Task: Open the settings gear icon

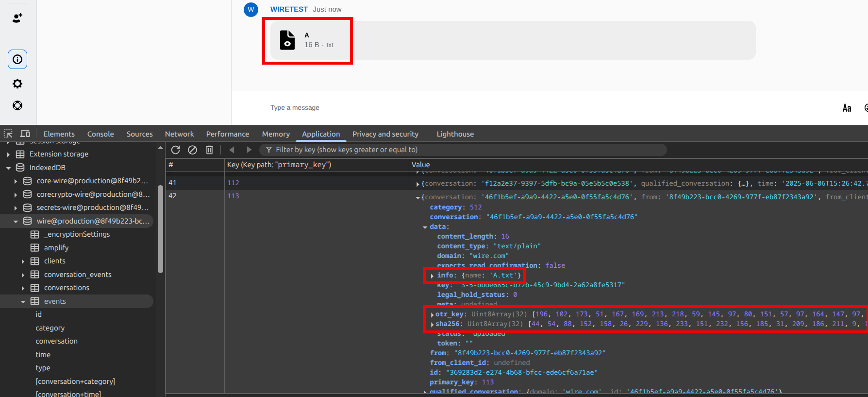Action: [17, 84]
